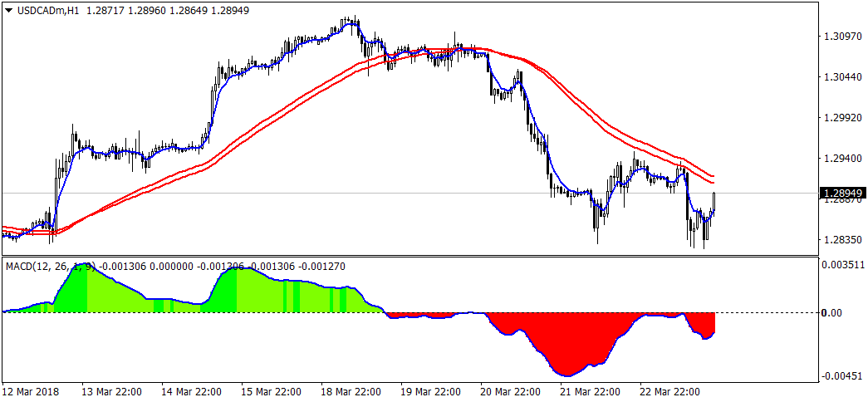The width and height of the screenshot is (868, 402).
Task: Select the 1.30970 price scale label
Action: [842, 37]
